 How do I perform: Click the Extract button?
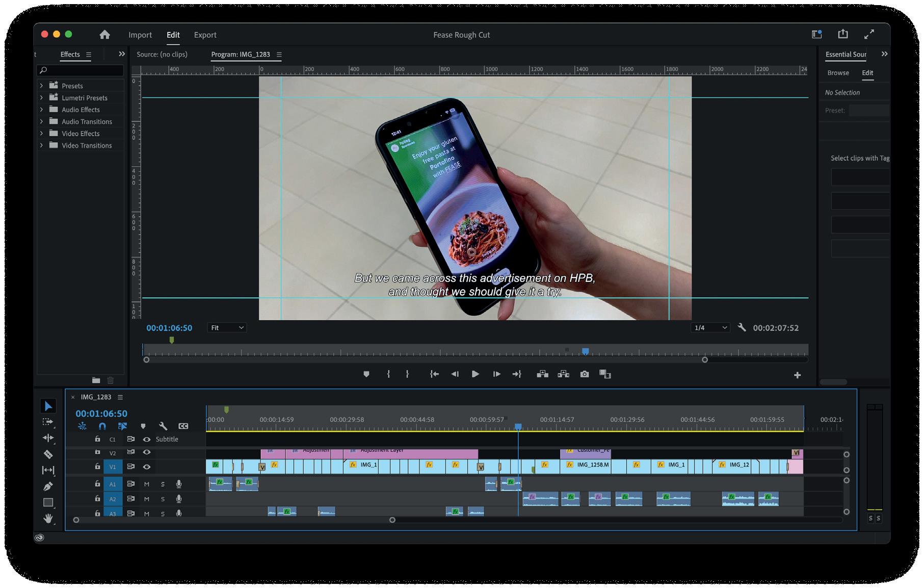[x=563, y=374]
